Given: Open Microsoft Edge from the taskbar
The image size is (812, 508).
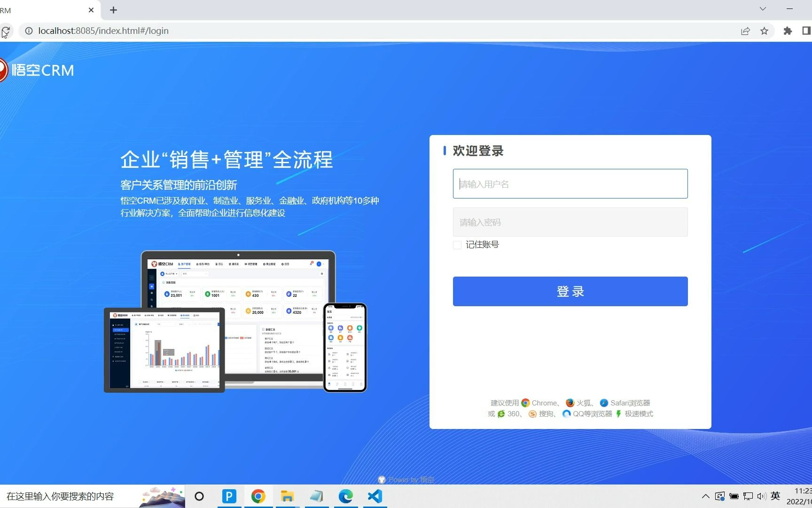Looking at the screenshot, I should (345, 496).
